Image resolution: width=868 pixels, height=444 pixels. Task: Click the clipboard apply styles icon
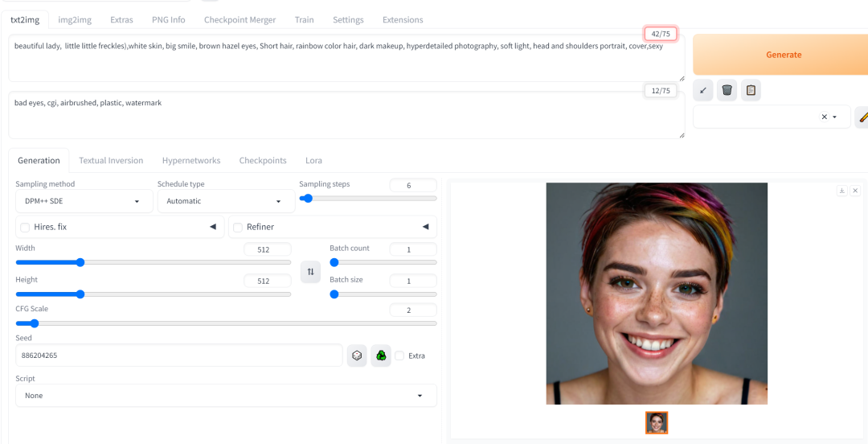751,90
